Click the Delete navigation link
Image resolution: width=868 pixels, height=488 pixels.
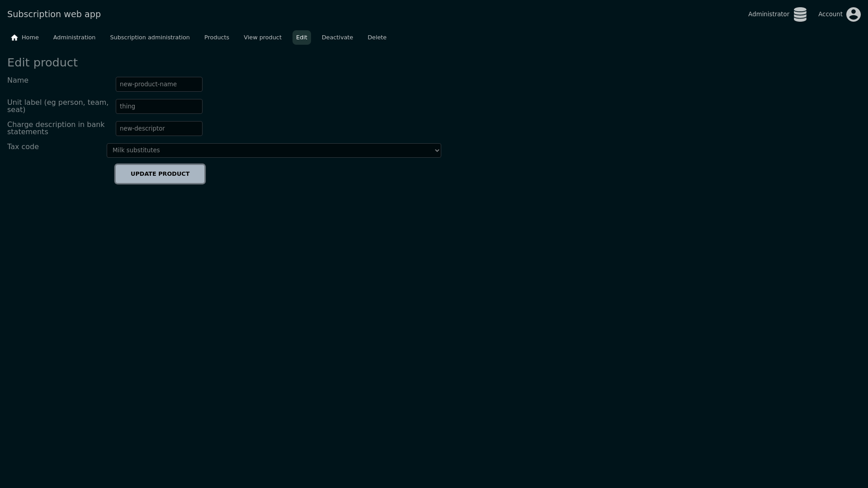point(377,38)
